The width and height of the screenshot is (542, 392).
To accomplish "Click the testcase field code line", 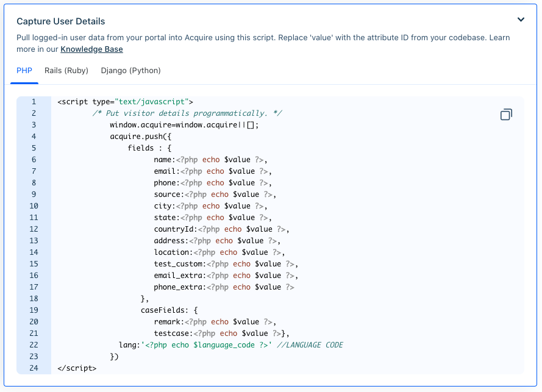I will pyautogui.click(x=221, y=333).
